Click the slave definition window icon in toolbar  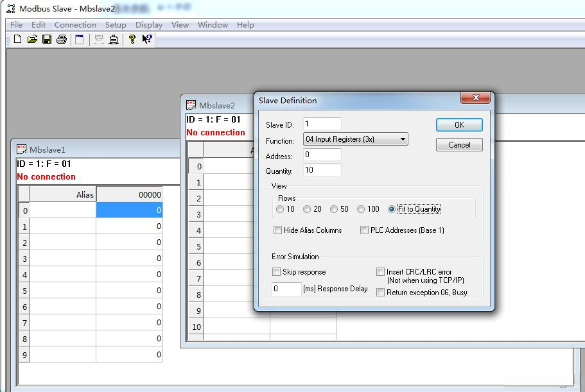[80, 39]
